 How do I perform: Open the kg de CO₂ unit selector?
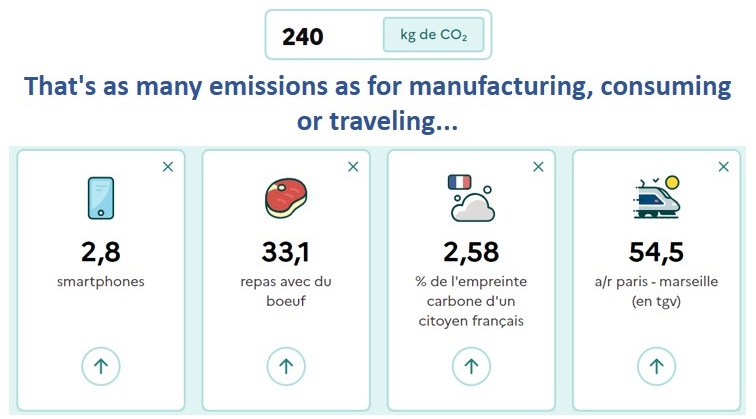[x=433, y=35]
